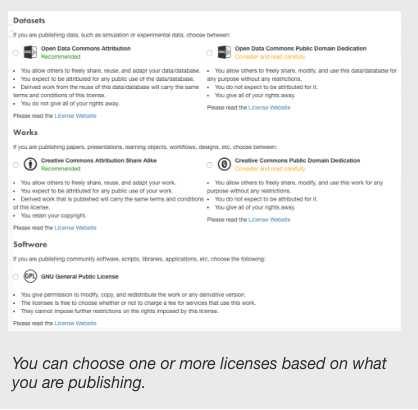The width and height of the screenshot is (418, 410).
Task: Visit License Website link for Share Alike
Action: [x=75, y=228]
